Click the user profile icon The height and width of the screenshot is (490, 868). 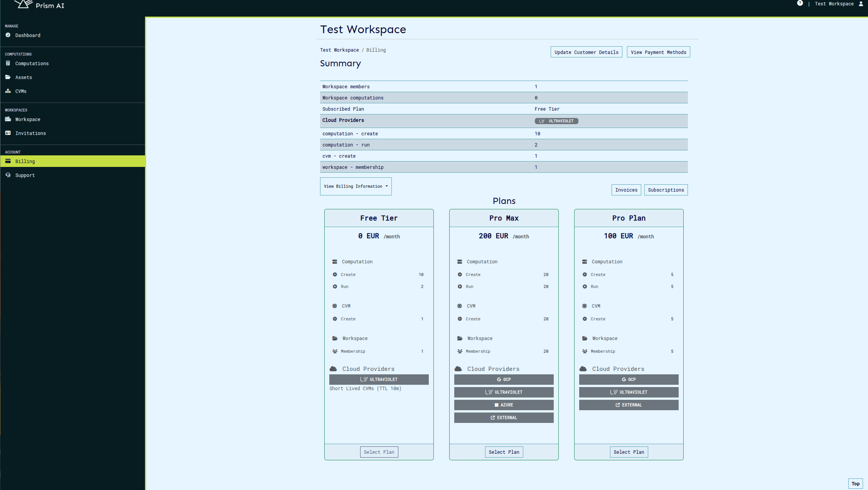(861, 4)
